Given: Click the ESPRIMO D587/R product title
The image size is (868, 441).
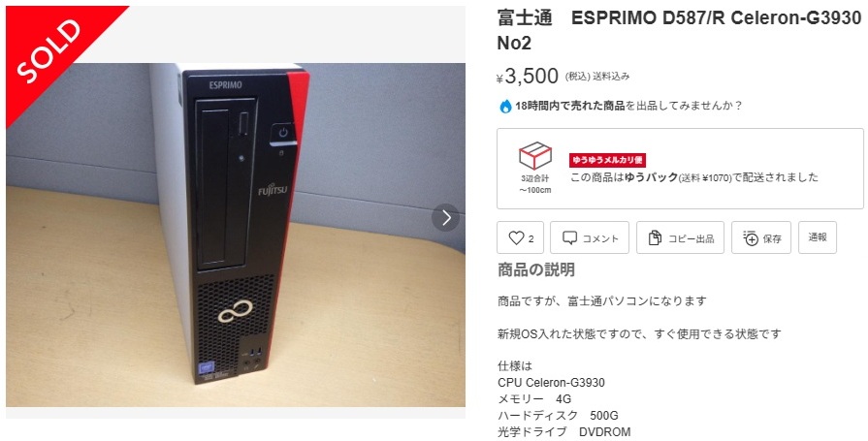Looking at the screenshot, I should pos(679,30).
